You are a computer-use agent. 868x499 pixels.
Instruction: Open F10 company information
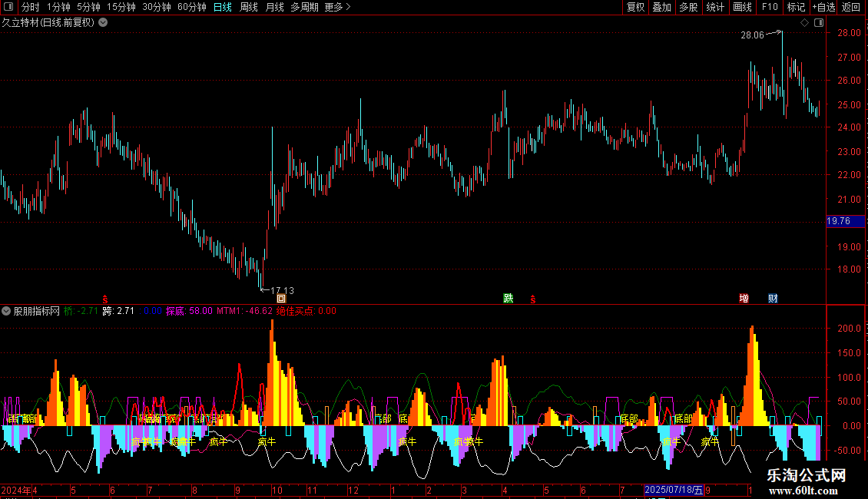pyautogui.click(x=770, y=7)
